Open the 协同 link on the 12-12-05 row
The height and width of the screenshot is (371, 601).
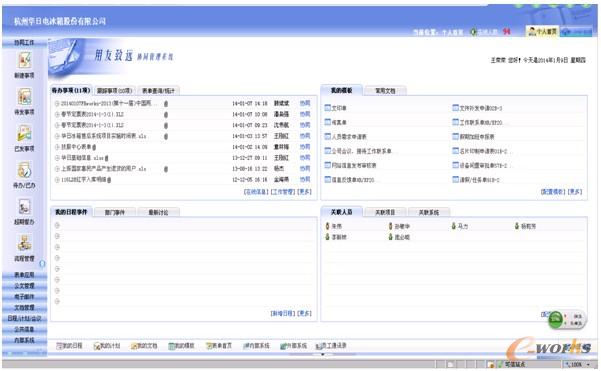tap(305, 179)
